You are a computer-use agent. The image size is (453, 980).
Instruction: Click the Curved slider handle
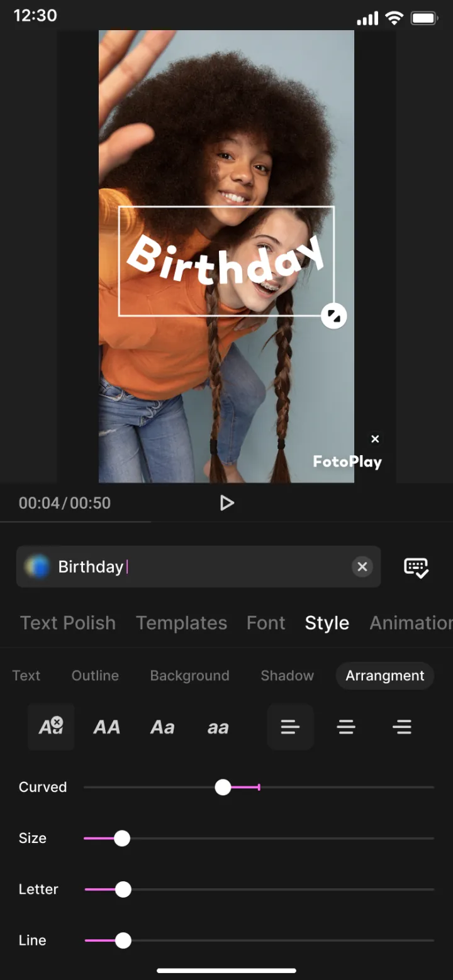pos(223,787)
